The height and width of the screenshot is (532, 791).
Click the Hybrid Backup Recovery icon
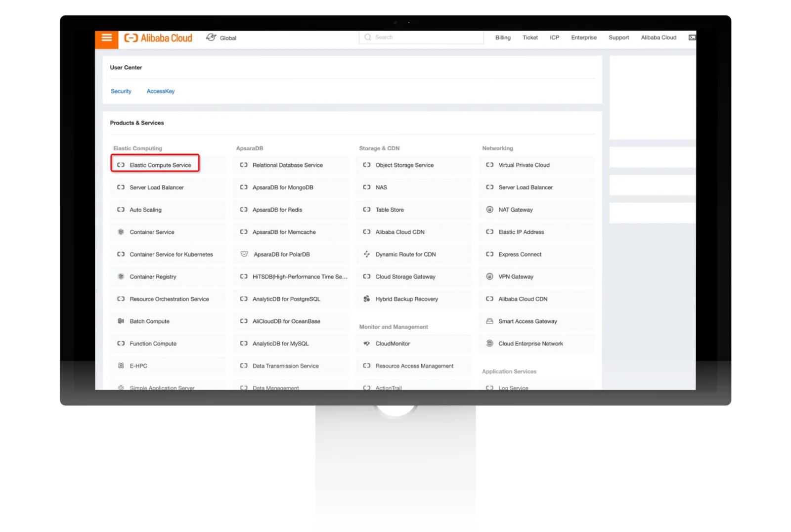tap(367, 299)
